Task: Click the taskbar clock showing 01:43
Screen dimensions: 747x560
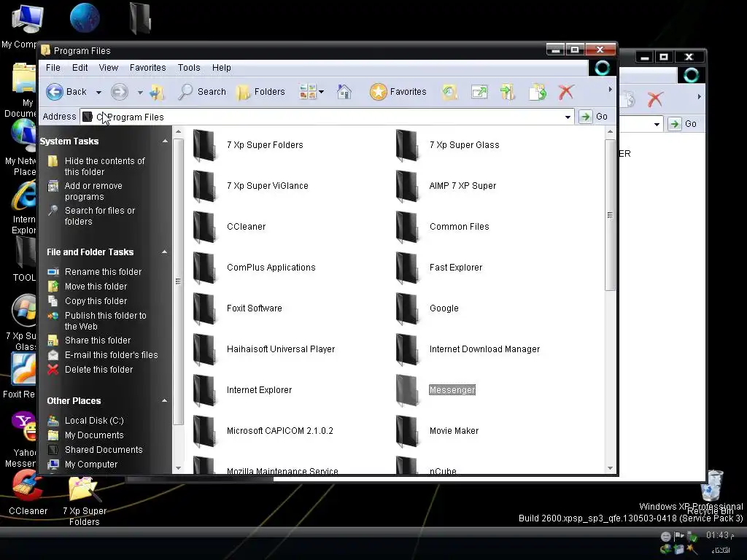Action: [x=720, y=535]
